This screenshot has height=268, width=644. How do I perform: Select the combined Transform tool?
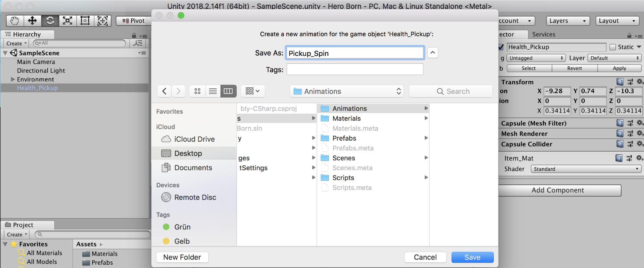coord(103,21)
